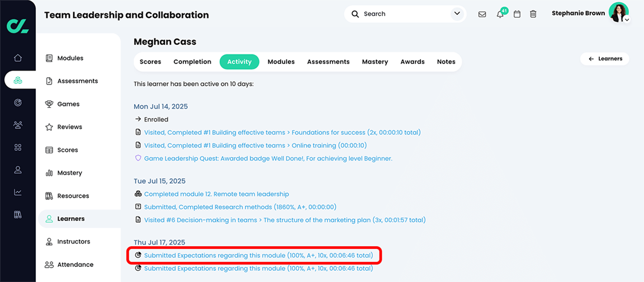644x282 pixels.
Task: Open the single user icon in left rail
Action: 18,170
